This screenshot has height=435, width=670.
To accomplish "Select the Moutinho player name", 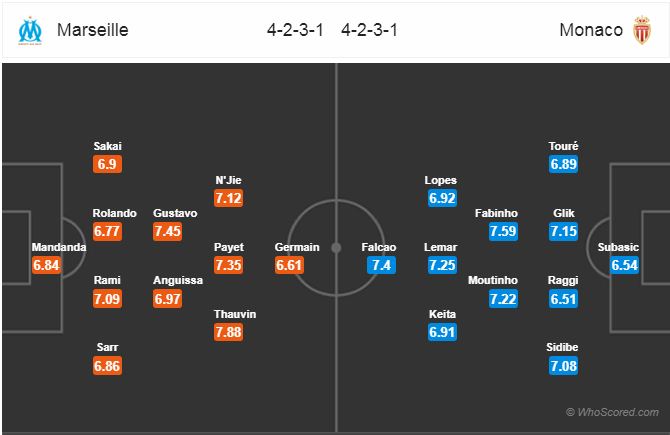I will [493, 280].
